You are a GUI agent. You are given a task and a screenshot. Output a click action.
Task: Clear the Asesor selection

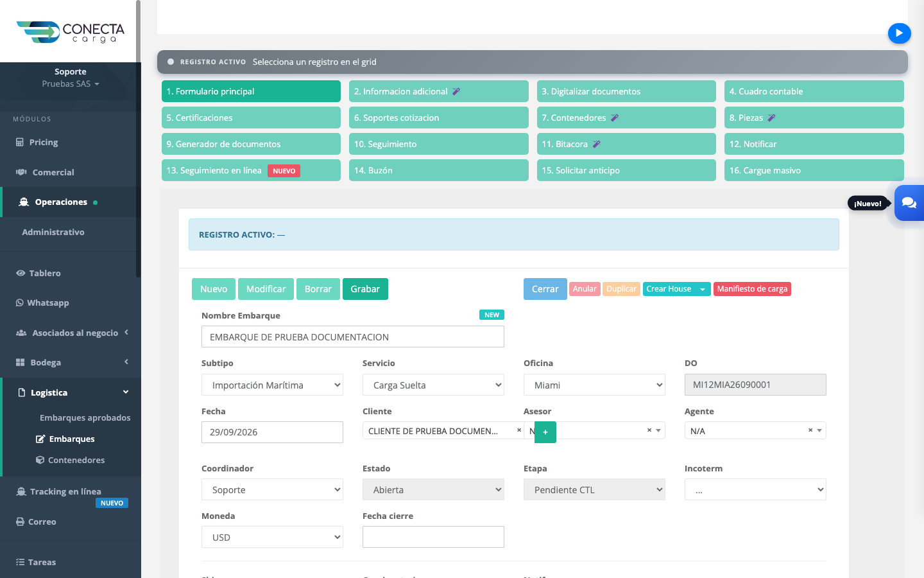point(649,430)
